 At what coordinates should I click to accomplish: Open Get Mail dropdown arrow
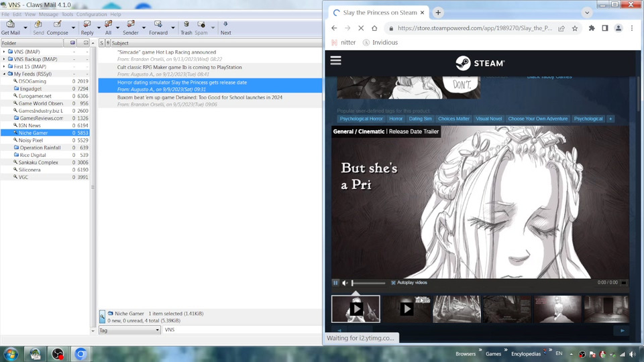pyautogui.click(x=25, y=28)
